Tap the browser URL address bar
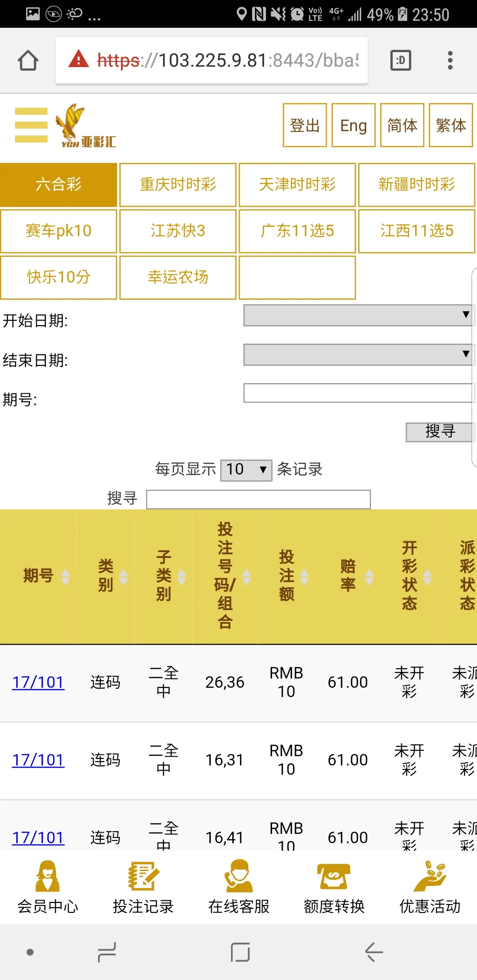This screenshot has width=477, height=980. tap(212, 60)
